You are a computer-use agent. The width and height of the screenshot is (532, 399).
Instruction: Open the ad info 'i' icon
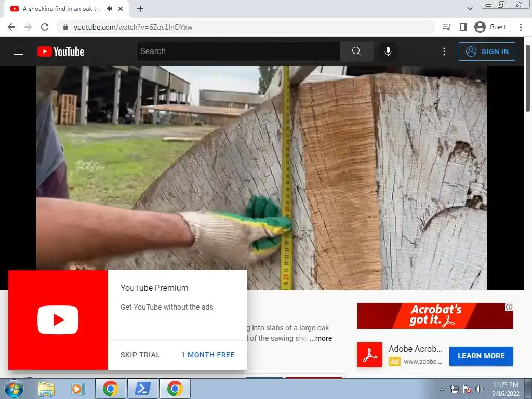point(509,307)
